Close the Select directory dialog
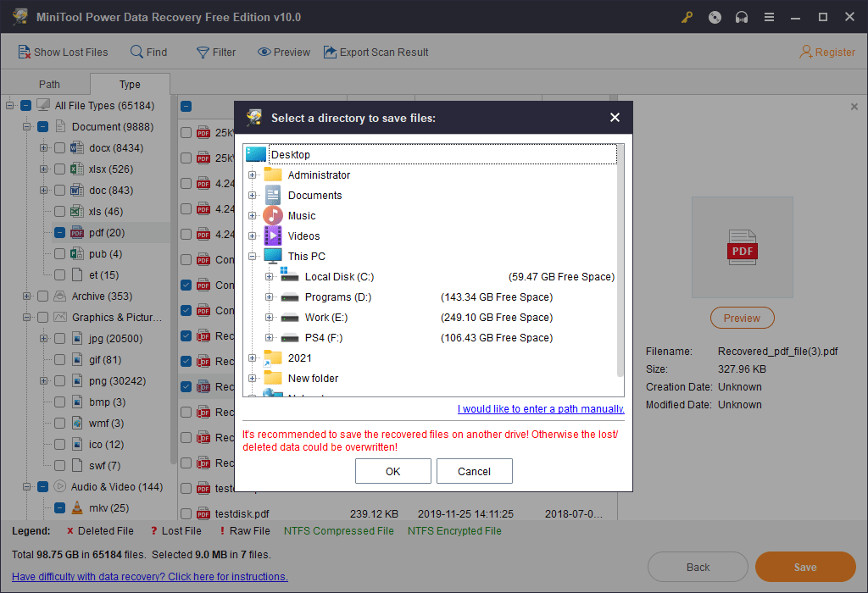This screenshot has height=593, width=868. coord(615,117)
